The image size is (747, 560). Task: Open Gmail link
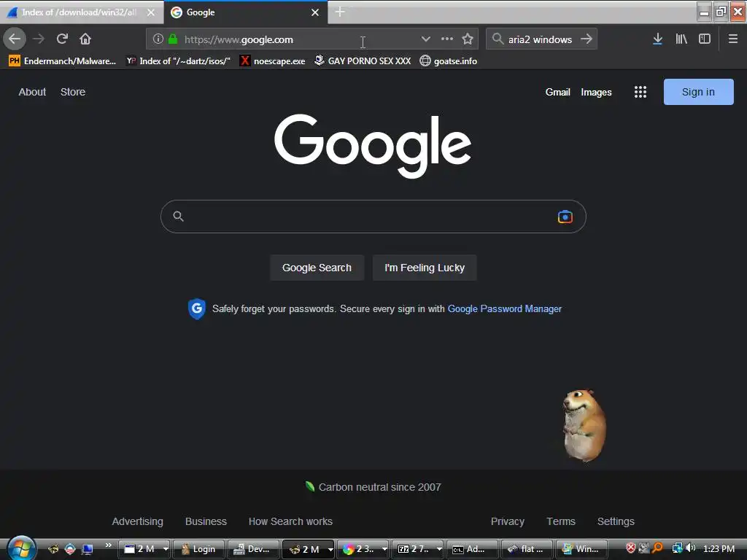[557, 92]
